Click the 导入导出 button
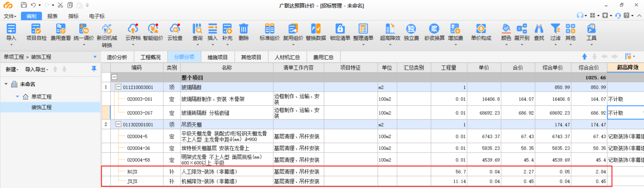The width and height of the screenshot is (644, 188). pos(36,69)
